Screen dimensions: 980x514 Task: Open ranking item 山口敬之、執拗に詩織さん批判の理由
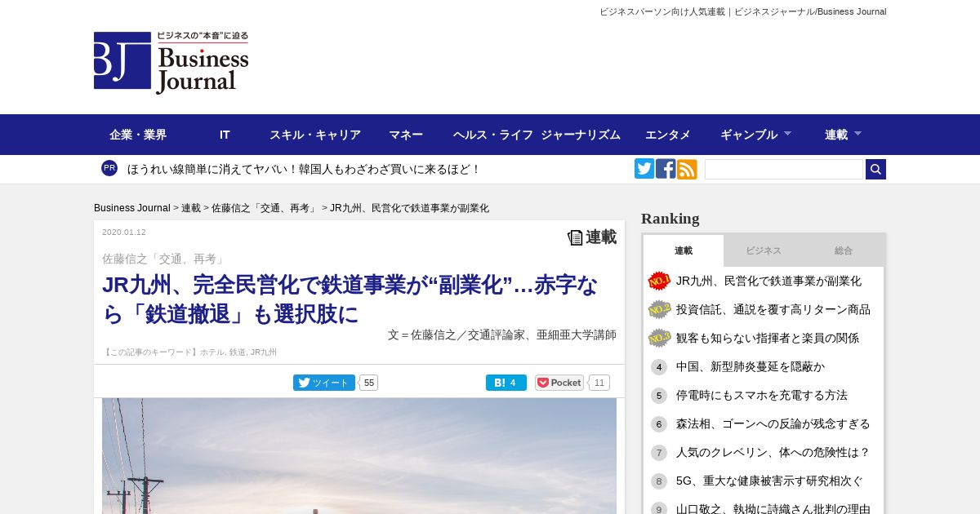tap(773, 509)
